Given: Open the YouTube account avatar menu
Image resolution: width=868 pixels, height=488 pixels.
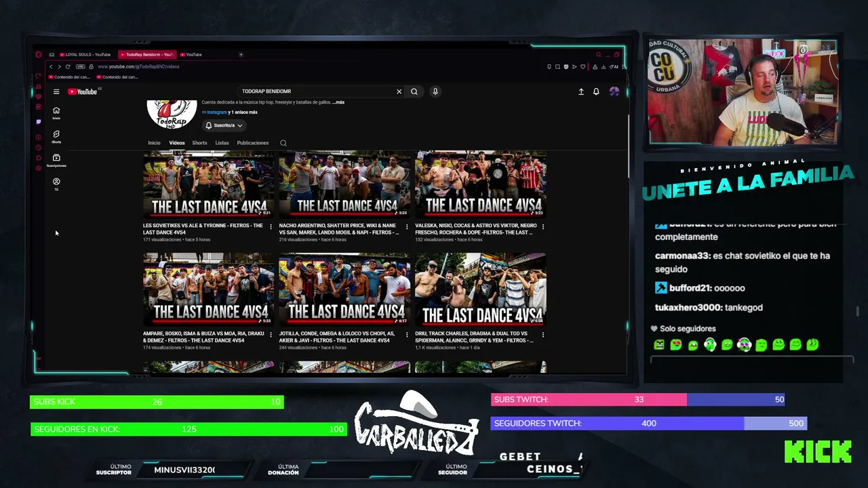Looking at the screenshot, I should tap(614, 91).
